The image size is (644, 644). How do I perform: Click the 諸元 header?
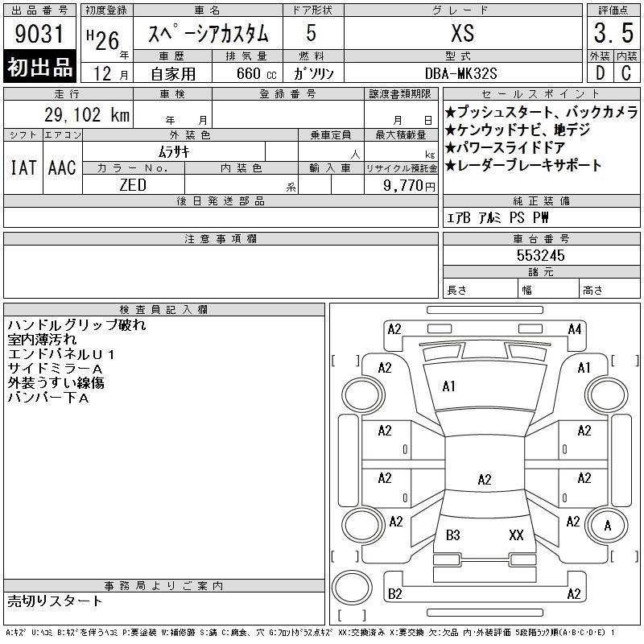[x=541, y=272]
